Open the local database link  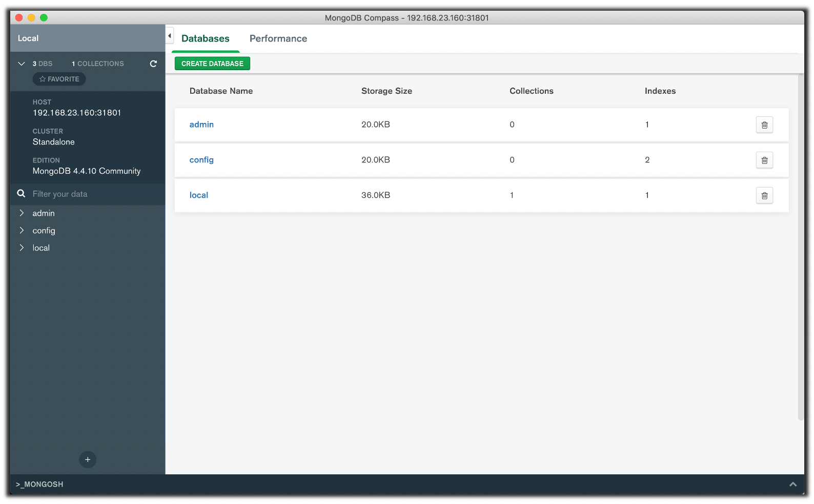199,195
